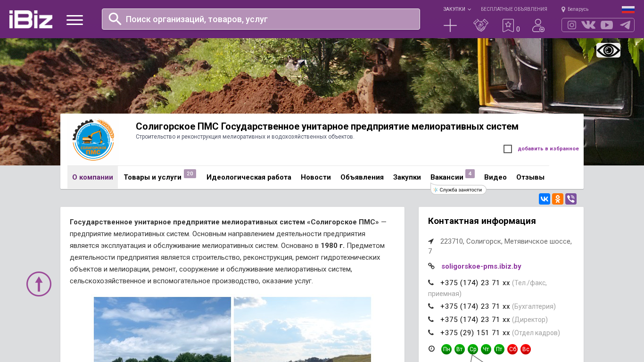Image resolution: width=644 pixels, height=362 pixels.
Task: Open БЕСПЛАТНЫЕ ОБЪЯВЛЕНИЯ link
Action: 514,9
